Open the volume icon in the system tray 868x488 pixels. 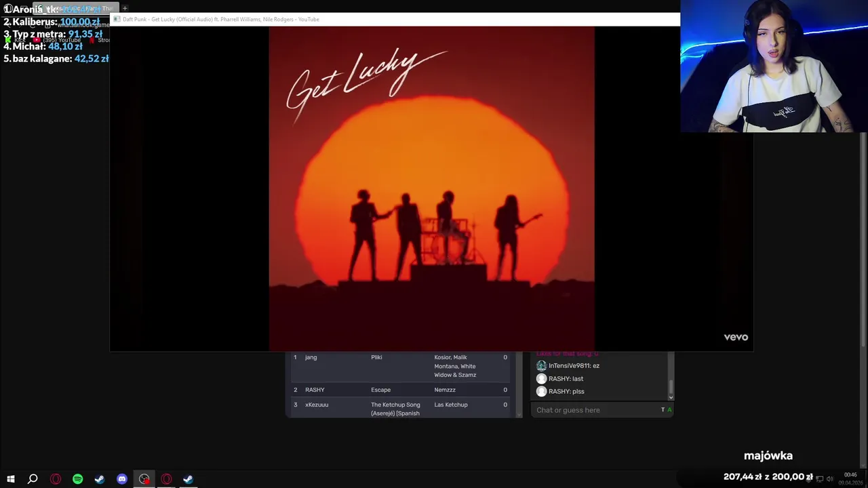pyautogui.click(x=829, y=479)
